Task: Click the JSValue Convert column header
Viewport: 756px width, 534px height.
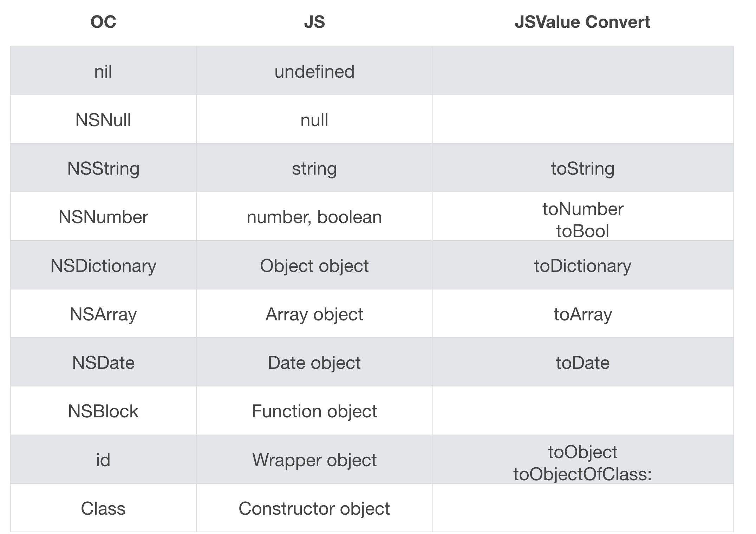Action: tap(582, 22)
